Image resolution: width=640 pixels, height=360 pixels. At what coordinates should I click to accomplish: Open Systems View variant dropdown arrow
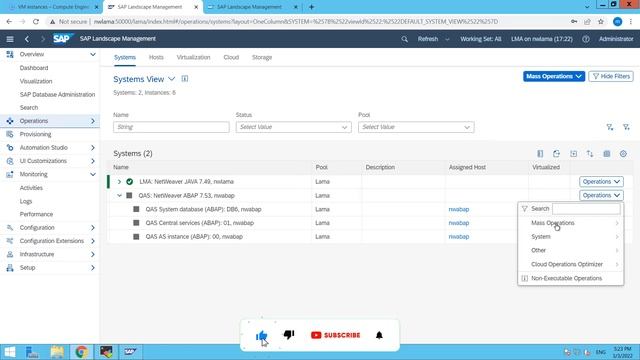click(172, 79)
